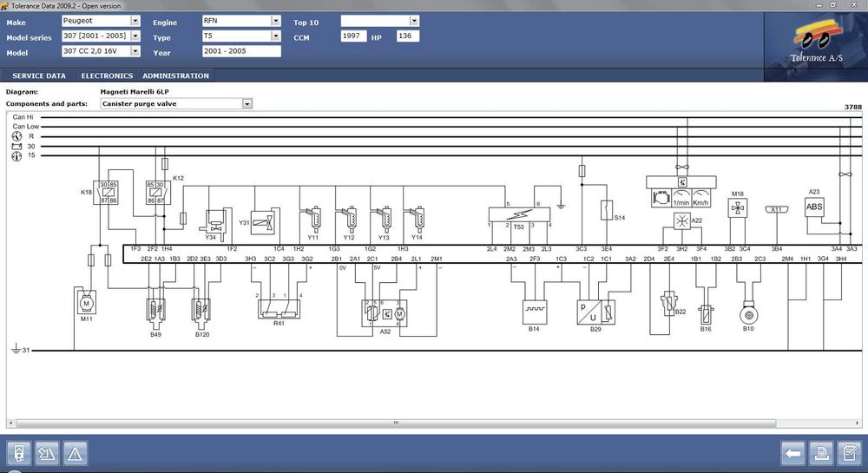This screenshot has width=868, height=473.
Task: Open the notes edit icon
Action: coord(850,454)
